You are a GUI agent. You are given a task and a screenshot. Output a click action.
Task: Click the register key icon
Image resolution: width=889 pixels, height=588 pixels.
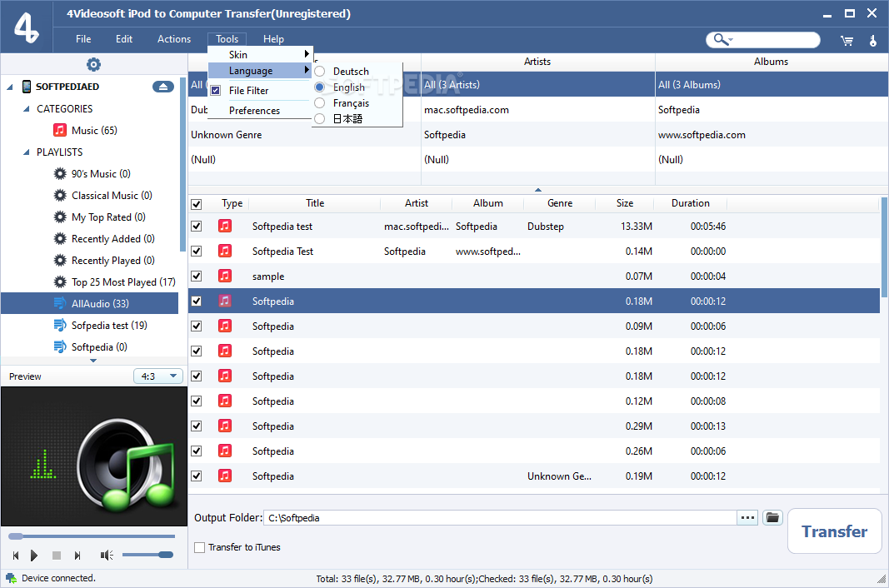point(872,40)
